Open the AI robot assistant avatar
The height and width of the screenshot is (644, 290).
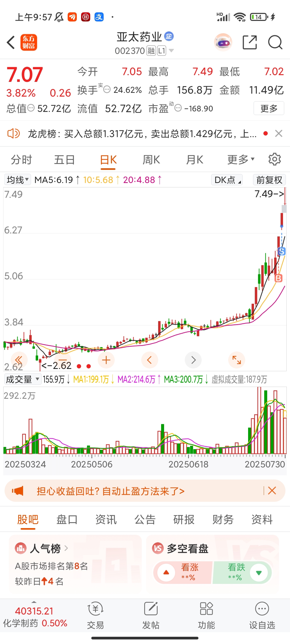pyautogui.click(x=223, y=42)
